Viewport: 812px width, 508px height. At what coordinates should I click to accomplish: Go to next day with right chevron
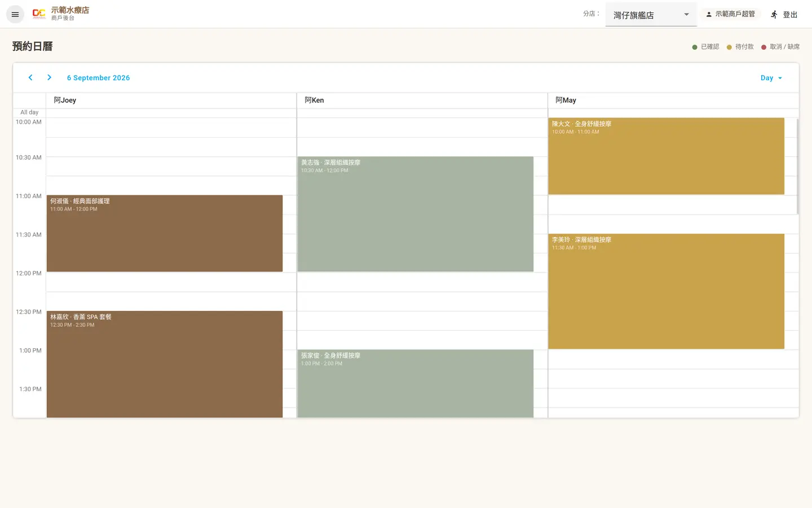click(x=49, y=77)
